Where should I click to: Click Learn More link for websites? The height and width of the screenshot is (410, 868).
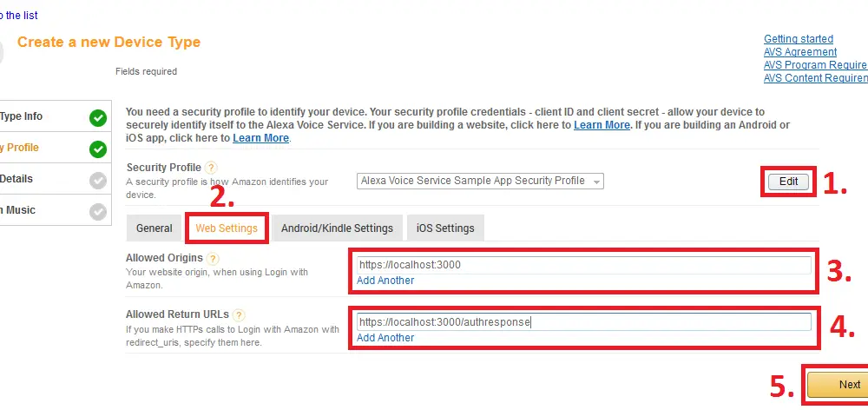(602, 125)
